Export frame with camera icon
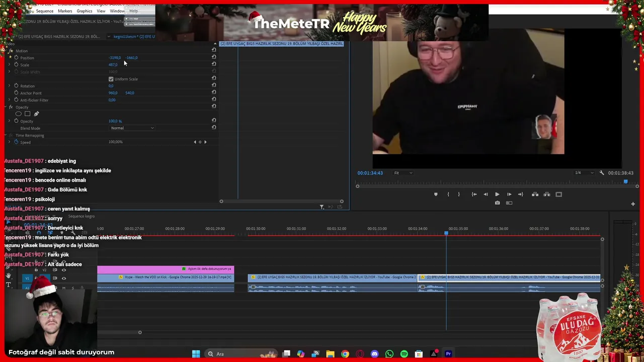Viewport: 644px width, 362px height. [497, 203]
